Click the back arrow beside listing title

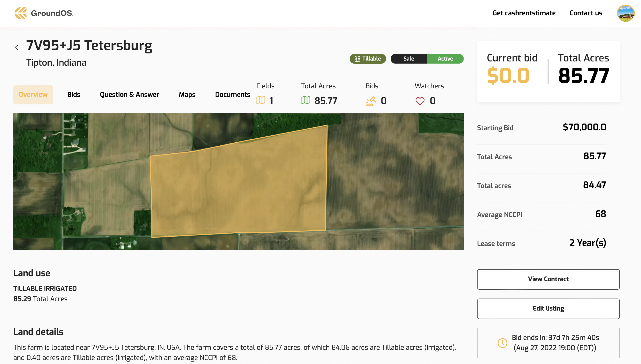coord(16,47)
